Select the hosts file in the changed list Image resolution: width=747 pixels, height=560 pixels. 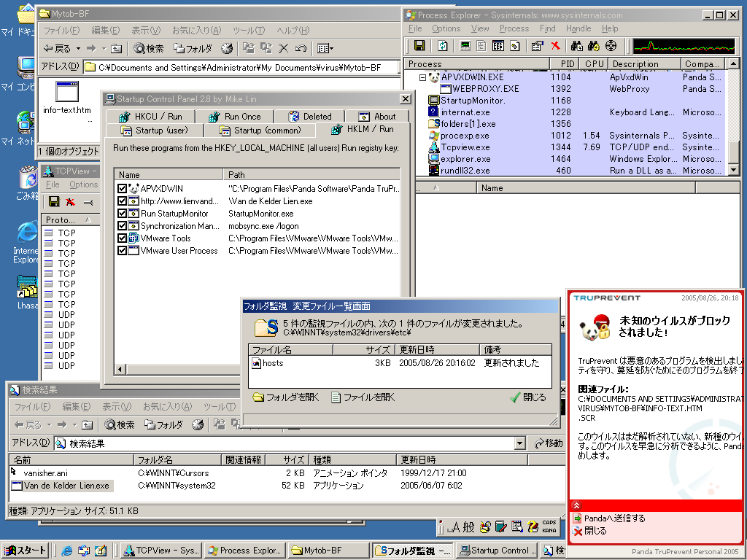[x=273, y=363]
